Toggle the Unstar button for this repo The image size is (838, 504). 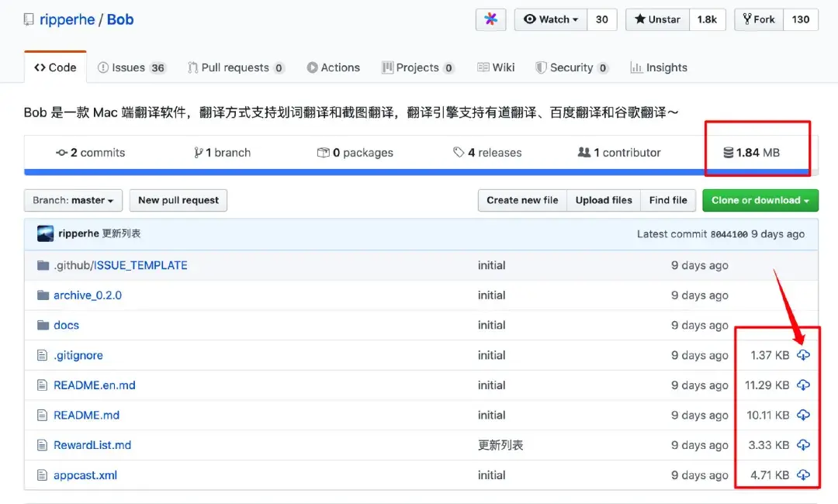[x=656, y=20]
